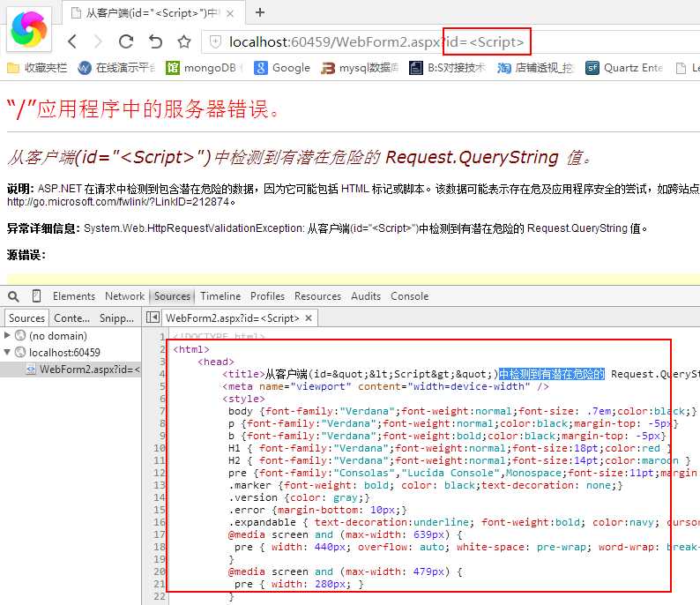Close the current browser tab
Viewport: 700px width, 605px height.
pos(230,13)
